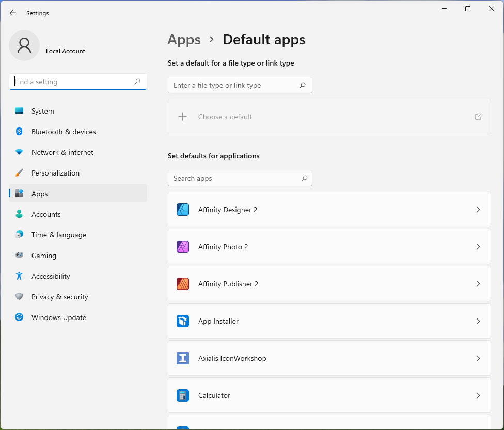Expand Affinity Publisher 2 chevron
Image resolution: width=504 pixels, height=430 pixels.
(x=478, y=284)
